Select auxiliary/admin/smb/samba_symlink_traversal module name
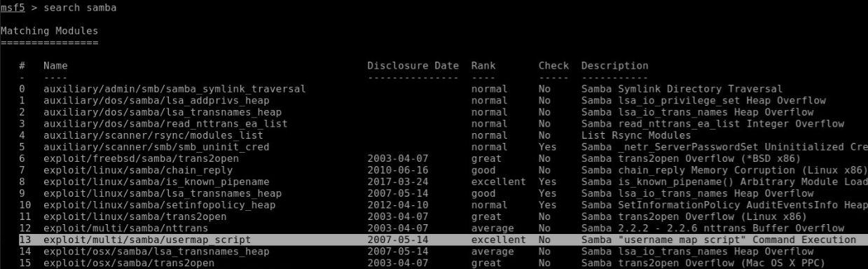868x269 pixels. click(x=174, y=89)
